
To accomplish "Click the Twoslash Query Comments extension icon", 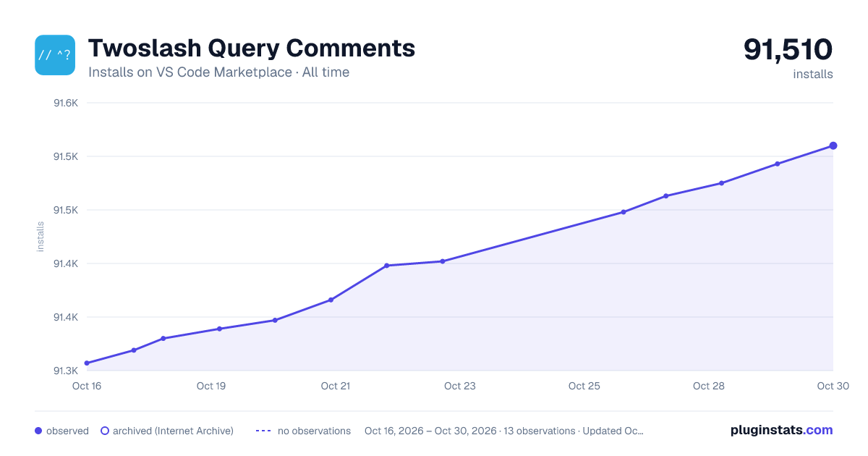I will [x=55, y=55].
